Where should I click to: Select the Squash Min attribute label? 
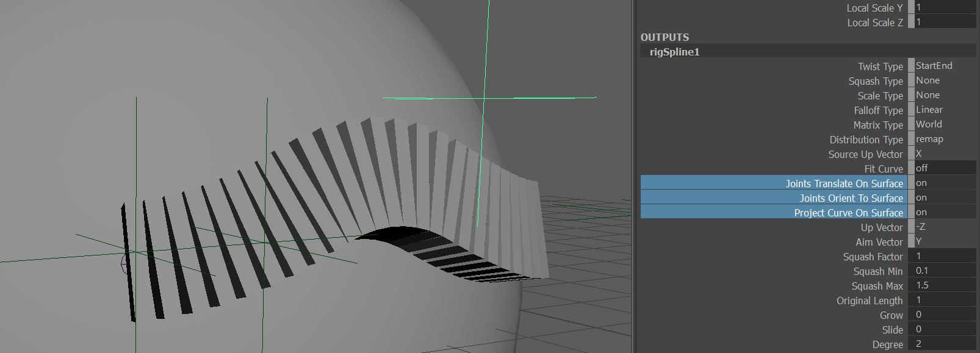(877, 271)
